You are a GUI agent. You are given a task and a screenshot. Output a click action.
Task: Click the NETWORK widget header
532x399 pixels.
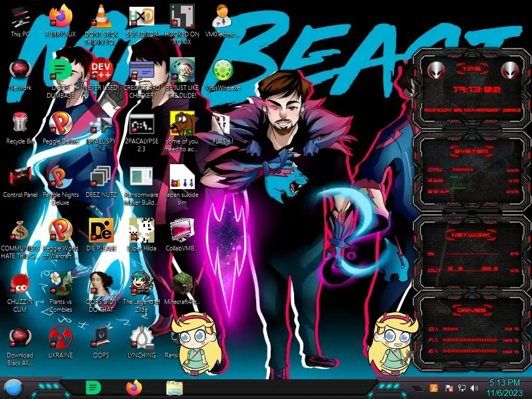(471, 235)
